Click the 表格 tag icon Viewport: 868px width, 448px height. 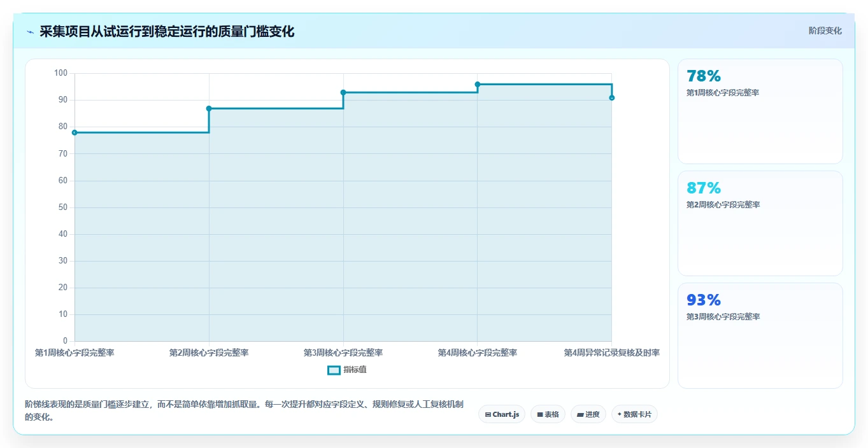(x=540, y=414)
